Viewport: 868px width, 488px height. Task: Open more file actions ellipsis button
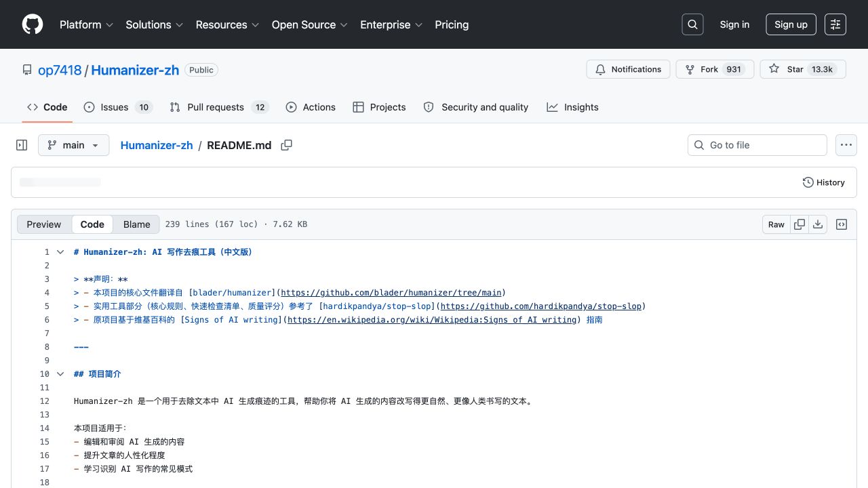tap(846, 145)
